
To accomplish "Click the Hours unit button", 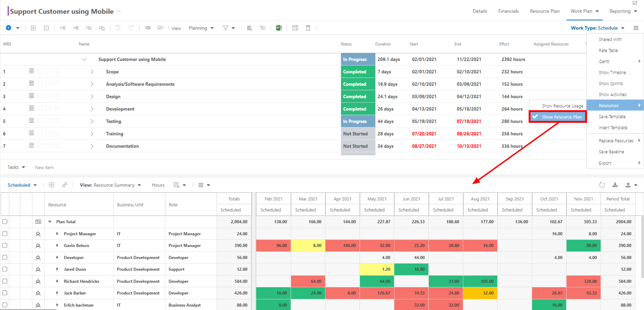I will click(x=158, y=185).
